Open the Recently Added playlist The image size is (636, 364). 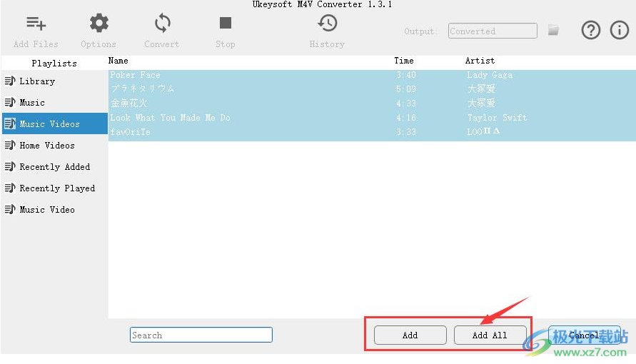coord(54,166)
